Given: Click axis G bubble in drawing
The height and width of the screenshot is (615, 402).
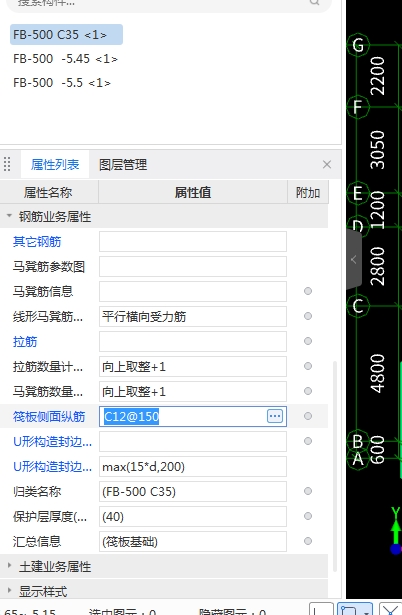Looking at the screenshot, I should [358, 45].
